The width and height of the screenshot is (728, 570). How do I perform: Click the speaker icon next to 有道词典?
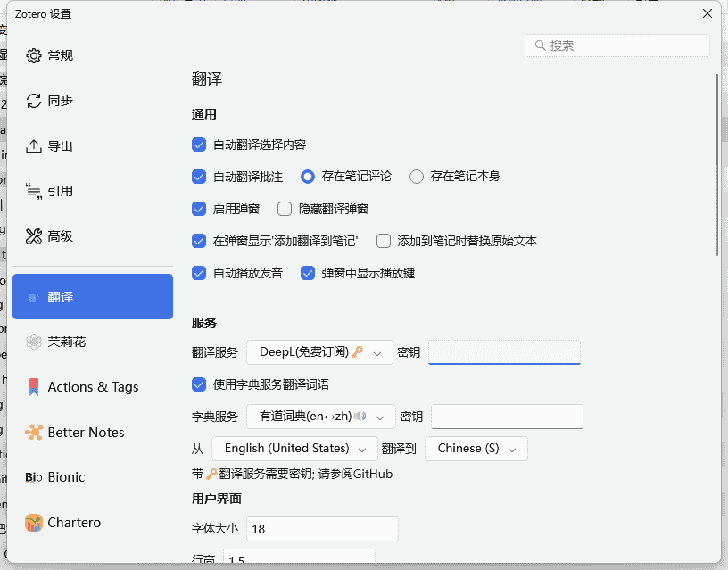tap(360, 416)
